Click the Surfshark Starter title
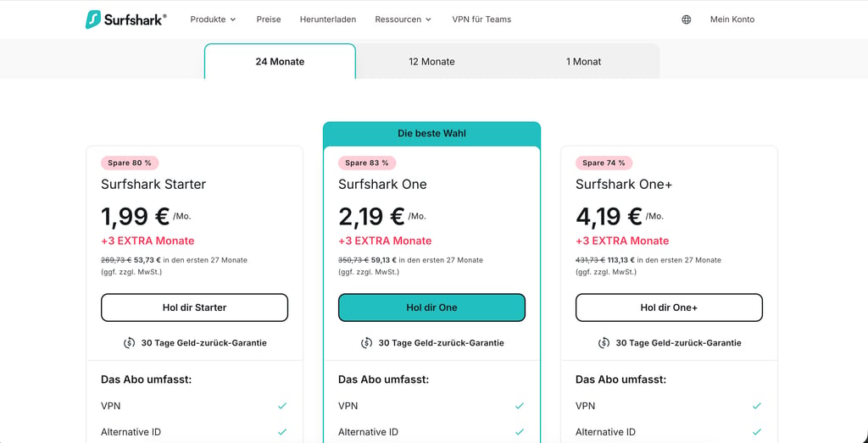 (153, 184)
